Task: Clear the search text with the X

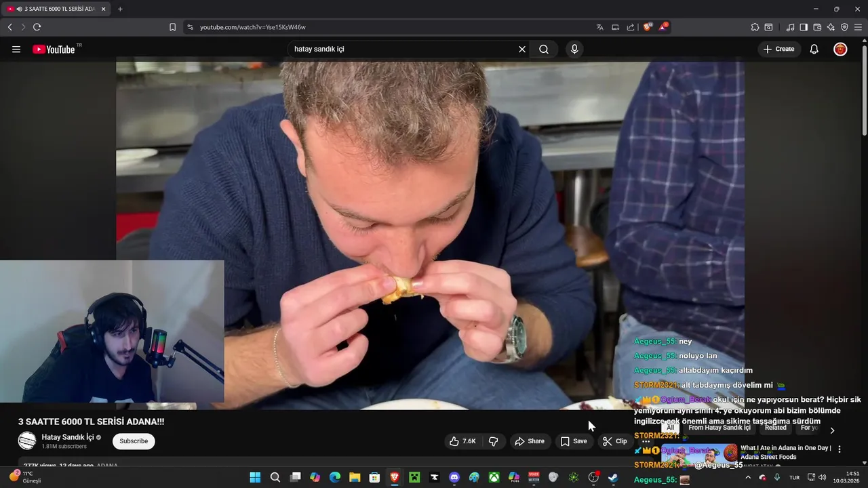Action: 522,49
